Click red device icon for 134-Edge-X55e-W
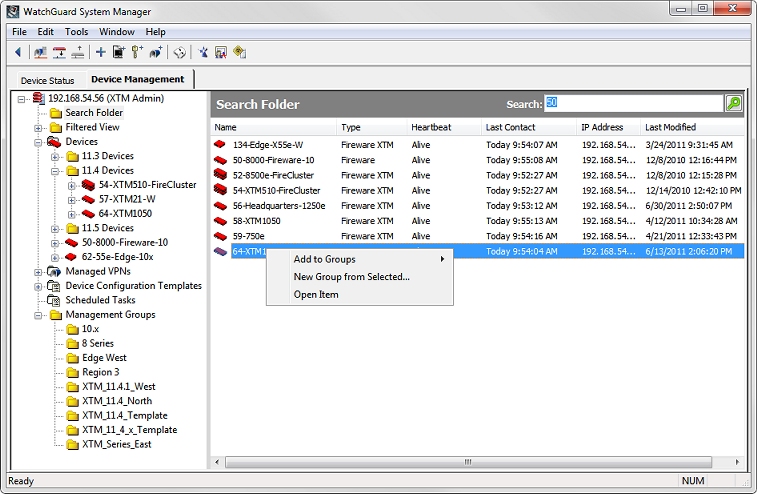 point(221,146)
